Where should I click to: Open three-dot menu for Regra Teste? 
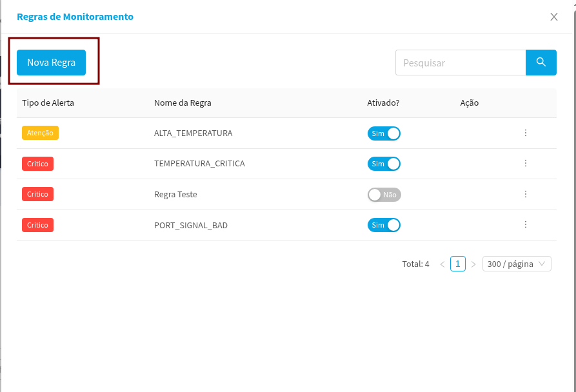click(x=525, y=194)
